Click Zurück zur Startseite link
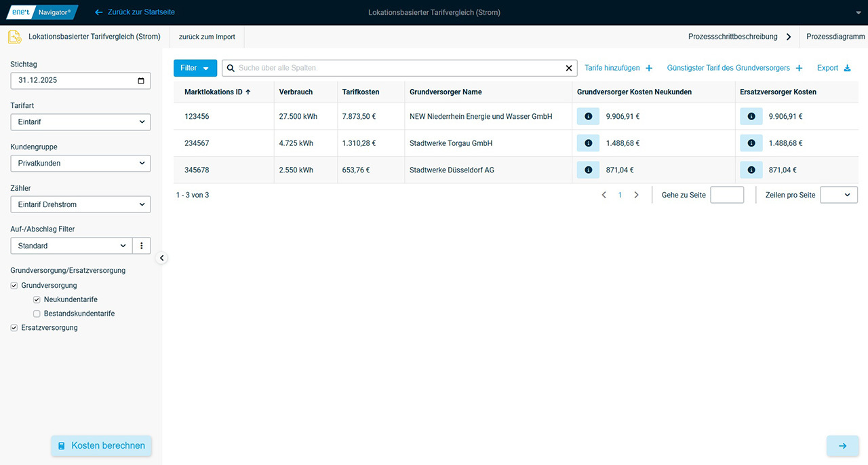 point(139,12)
